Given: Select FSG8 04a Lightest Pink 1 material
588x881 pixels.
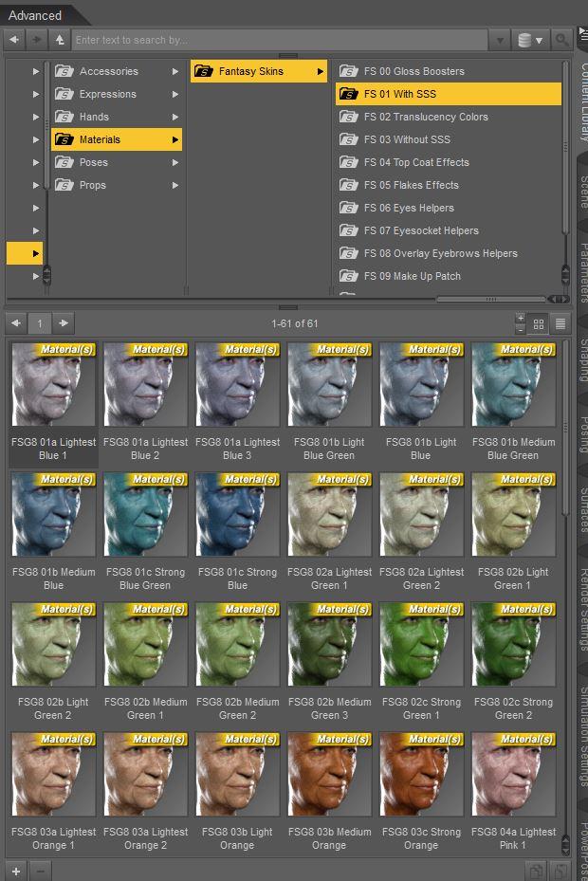Looking at the screenshot, I should (x=513, y=792).
